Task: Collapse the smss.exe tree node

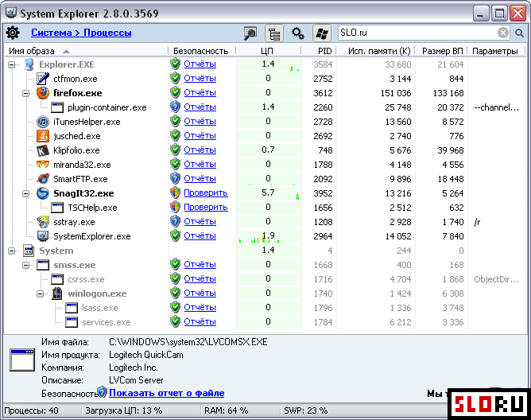Action: (26, 265)
